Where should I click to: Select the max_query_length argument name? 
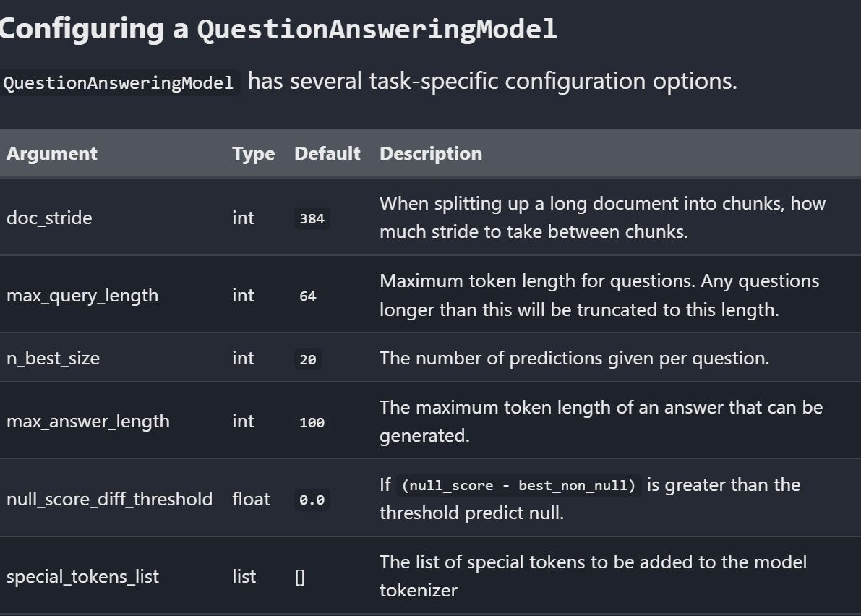coord(82,295)
